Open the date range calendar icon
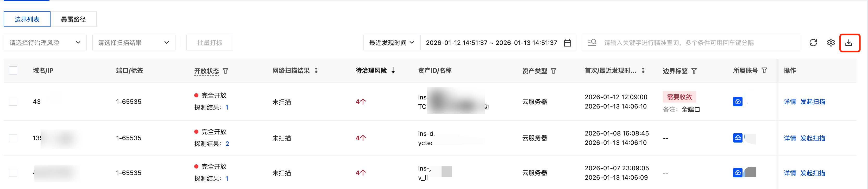The width and height of the screenshot is (868, 189). click(x=568, y=43)
